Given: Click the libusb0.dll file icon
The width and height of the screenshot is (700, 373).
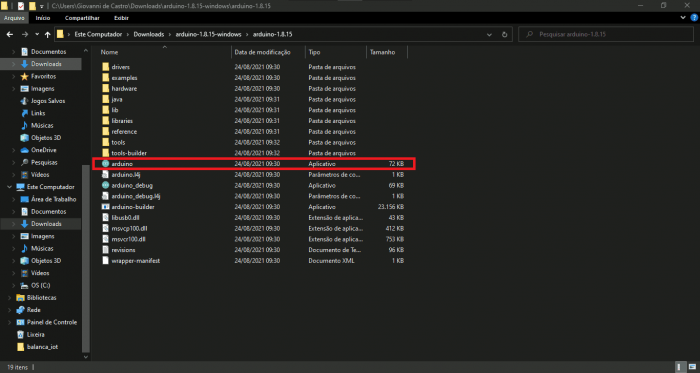Looking at the screenshot, I should click(105, 218).
